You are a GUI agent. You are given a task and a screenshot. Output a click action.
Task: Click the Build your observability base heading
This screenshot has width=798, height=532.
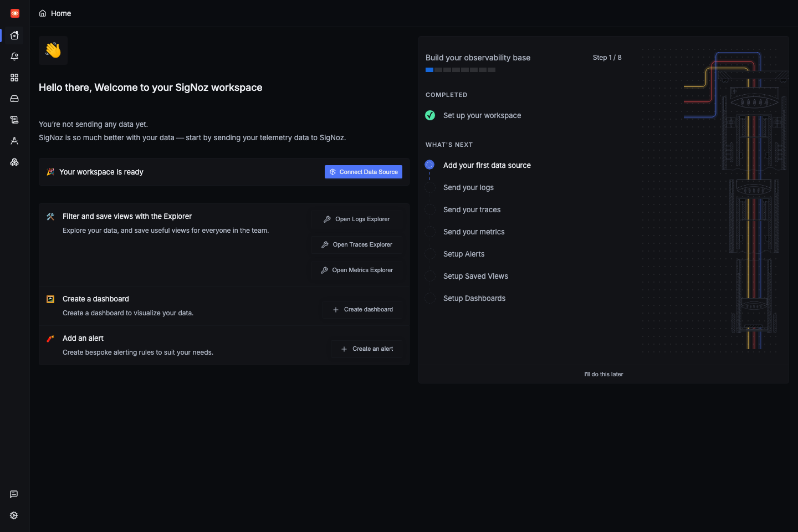click(478, 58)
